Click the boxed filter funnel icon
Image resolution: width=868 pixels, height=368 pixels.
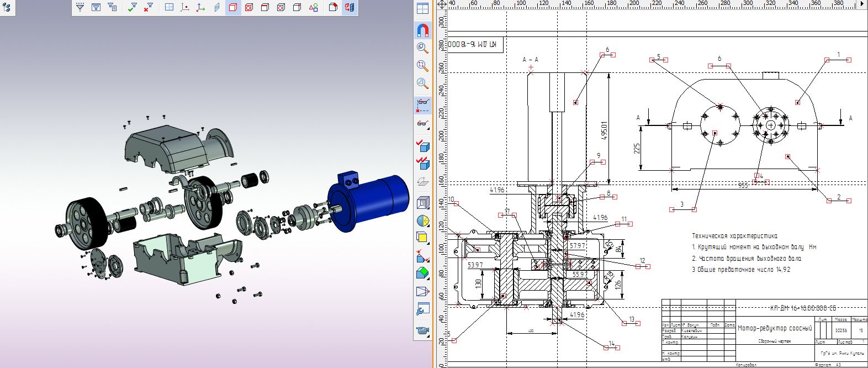96,8
